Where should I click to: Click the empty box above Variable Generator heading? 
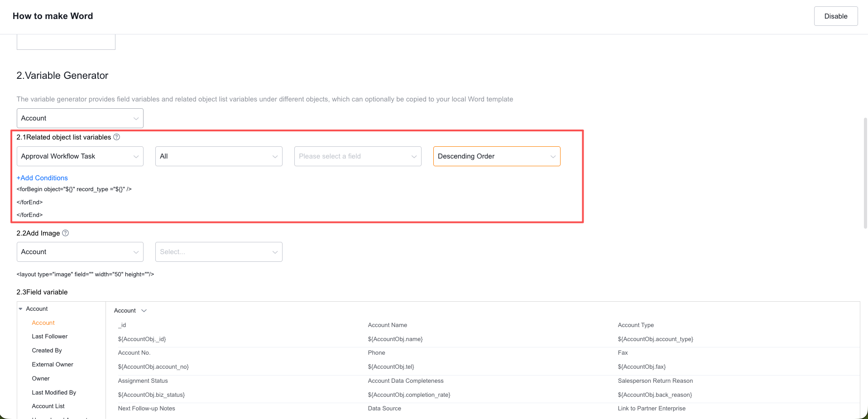[x=66, y=42]
